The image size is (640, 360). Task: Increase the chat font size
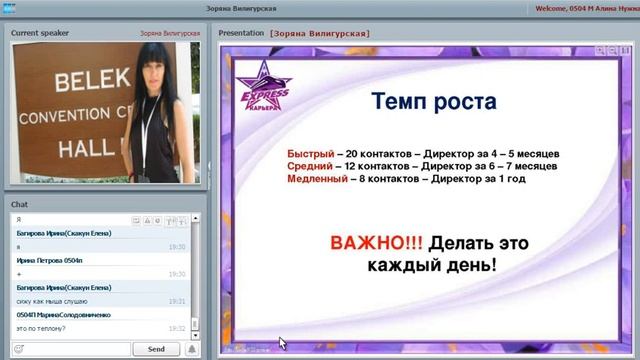(170, 221)
